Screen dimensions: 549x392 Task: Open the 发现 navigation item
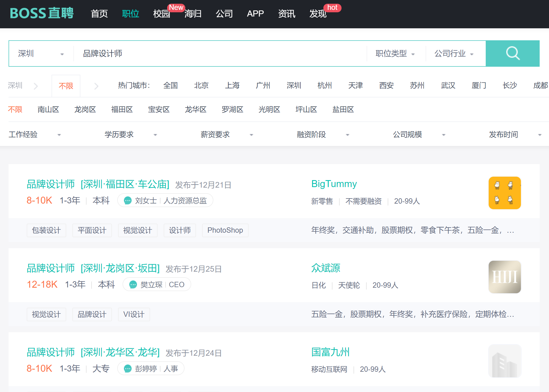(x=317, y=14)
